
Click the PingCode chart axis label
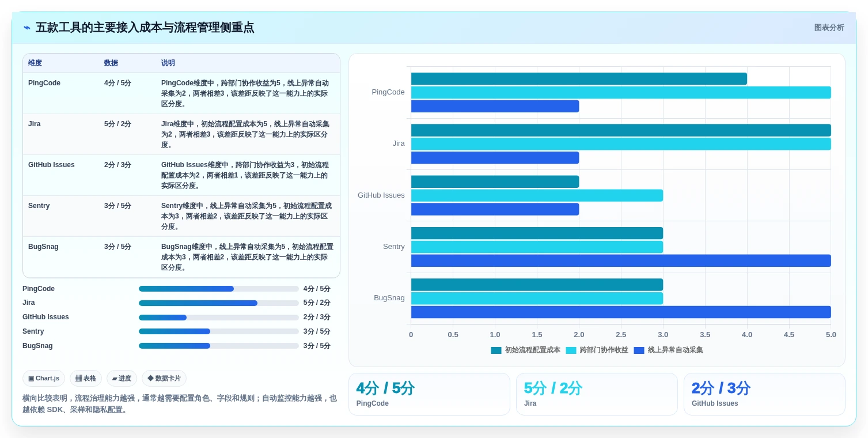(x=388, y=92)
